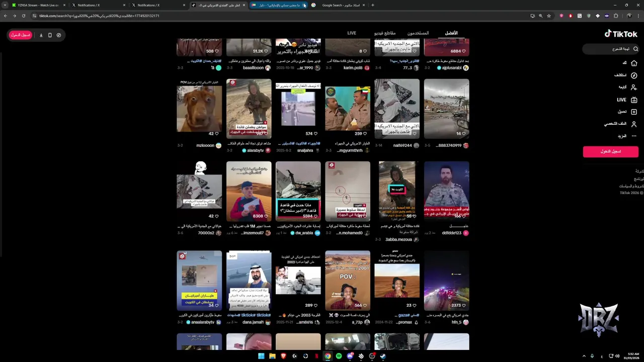Open File Explorer from taskbar
This screenshot has width=644, height=362.
point(272,356)
